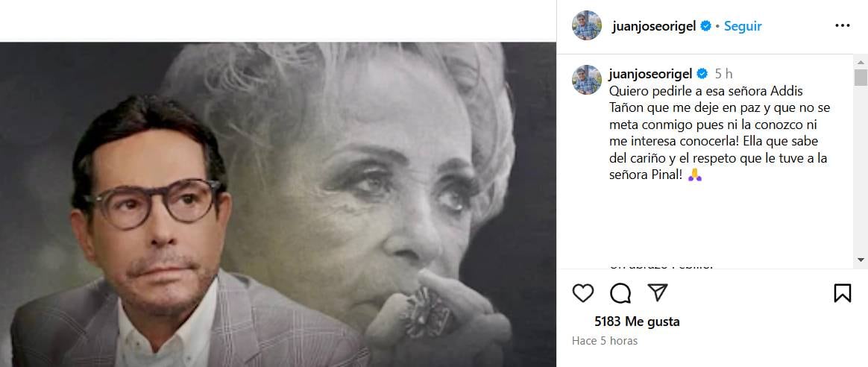Open comments with the speech bubble icon

pos(620,293)
